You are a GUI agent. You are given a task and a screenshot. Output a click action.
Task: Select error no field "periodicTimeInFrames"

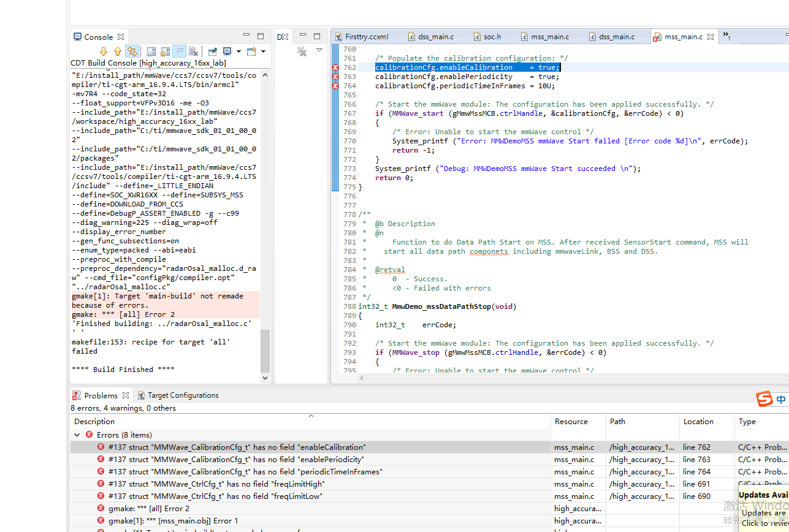click(245, 472)
